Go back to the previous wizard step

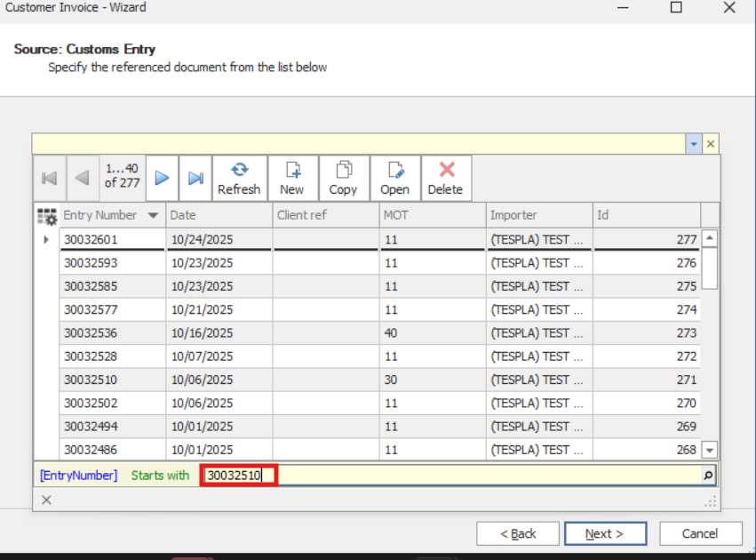pos(518,533)
